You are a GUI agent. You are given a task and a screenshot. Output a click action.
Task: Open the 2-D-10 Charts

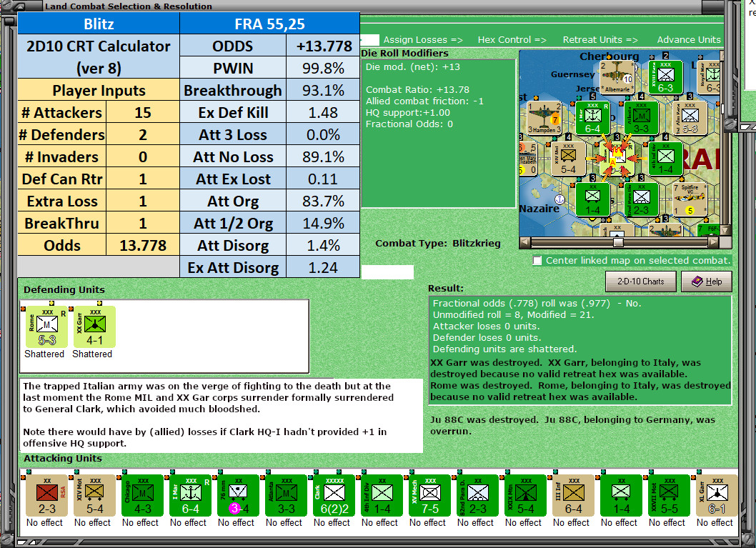640,282
